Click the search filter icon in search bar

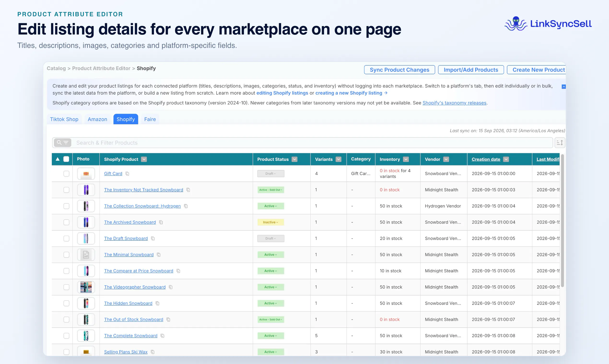(63, 143)
